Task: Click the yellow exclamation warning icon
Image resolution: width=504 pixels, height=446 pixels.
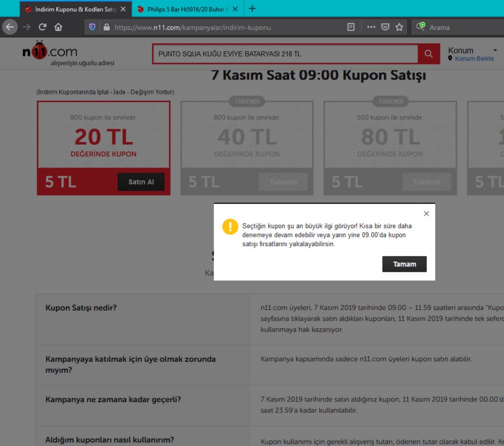Action: point(230,227)
